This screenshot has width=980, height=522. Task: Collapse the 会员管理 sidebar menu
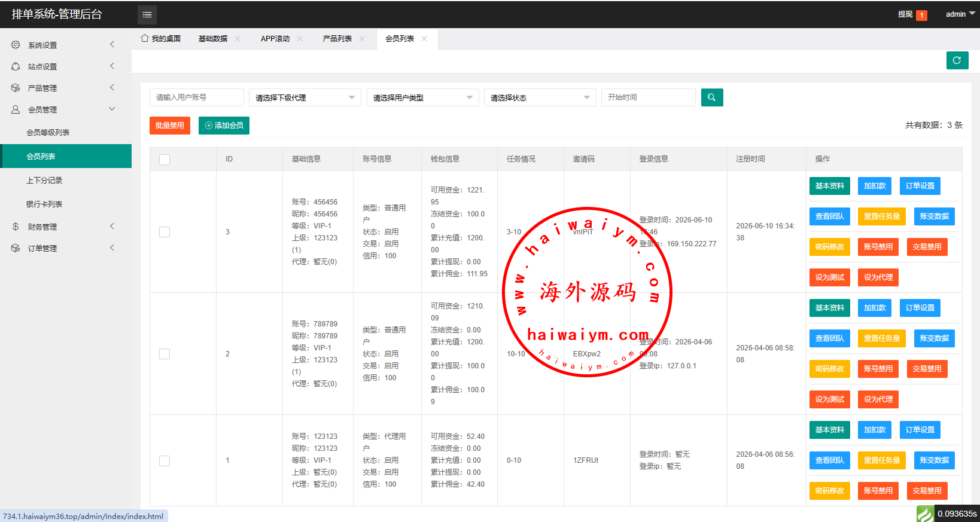click(x=112, y=109)
